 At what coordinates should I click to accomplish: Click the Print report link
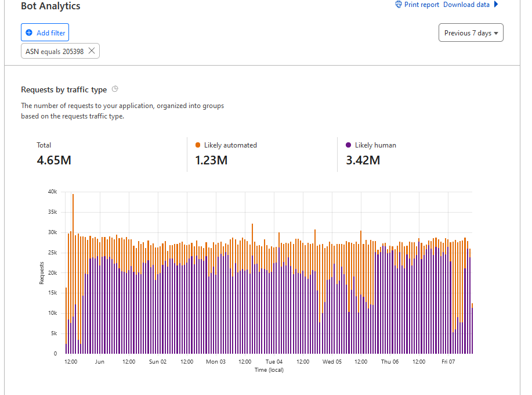pos(421,5)
